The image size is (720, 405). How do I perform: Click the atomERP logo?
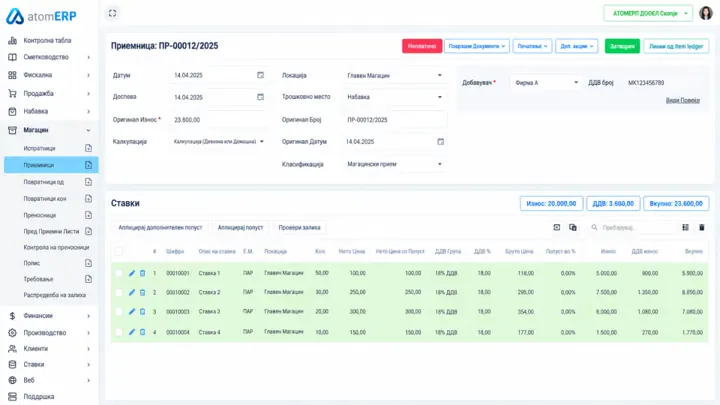41,16
